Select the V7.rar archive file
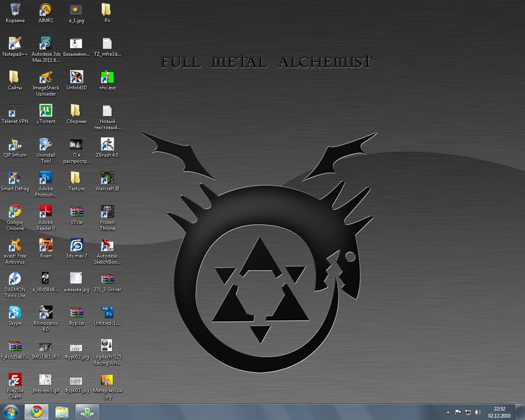 point(76,212)
